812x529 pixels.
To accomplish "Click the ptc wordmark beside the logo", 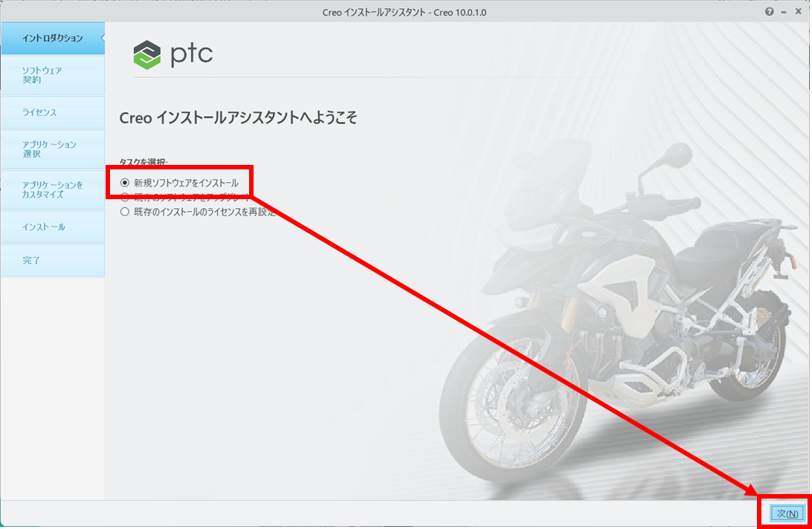I will [x=192, y=55].
